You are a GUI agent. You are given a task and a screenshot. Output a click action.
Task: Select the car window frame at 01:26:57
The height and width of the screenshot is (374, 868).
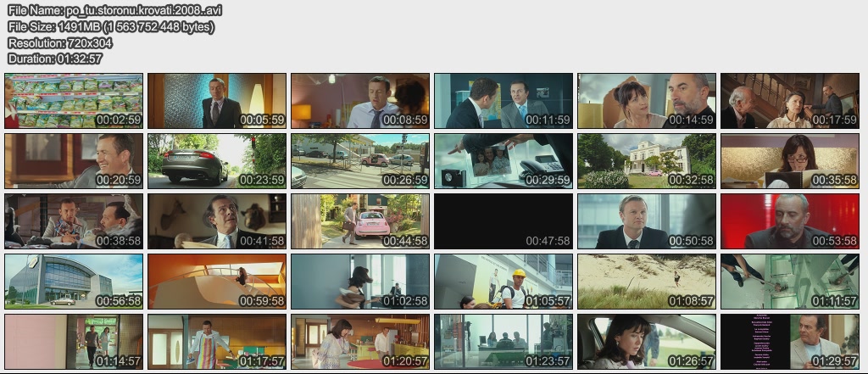coord(647,342)
